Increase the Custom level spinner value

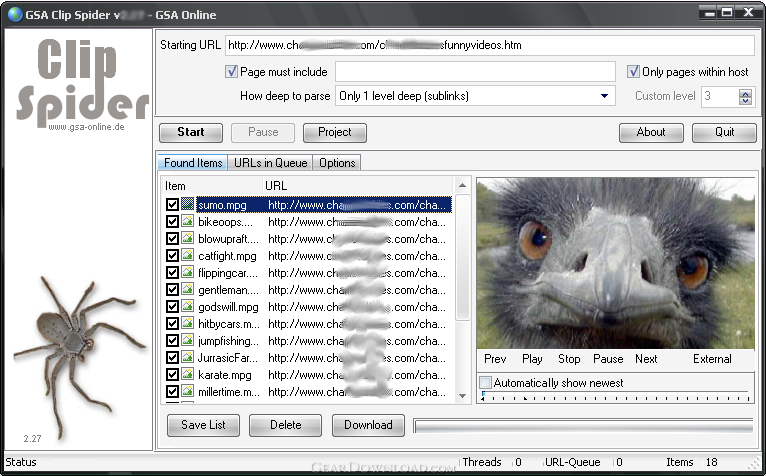coord(745,92)
